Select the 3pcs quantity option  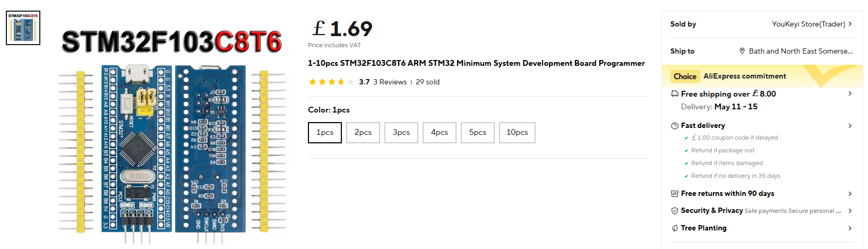click(401, 133)
